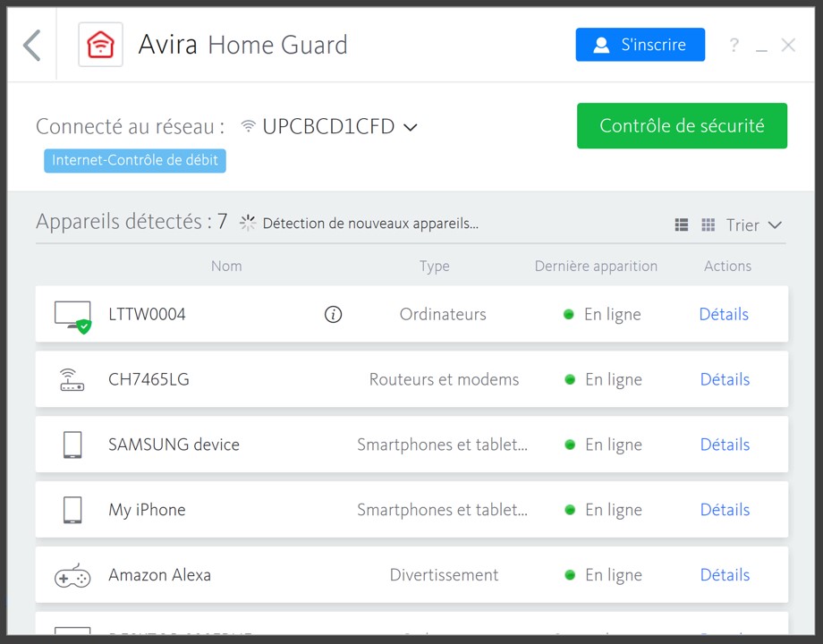
Task: Click the Actions column header
Action: tap(727, 267)
